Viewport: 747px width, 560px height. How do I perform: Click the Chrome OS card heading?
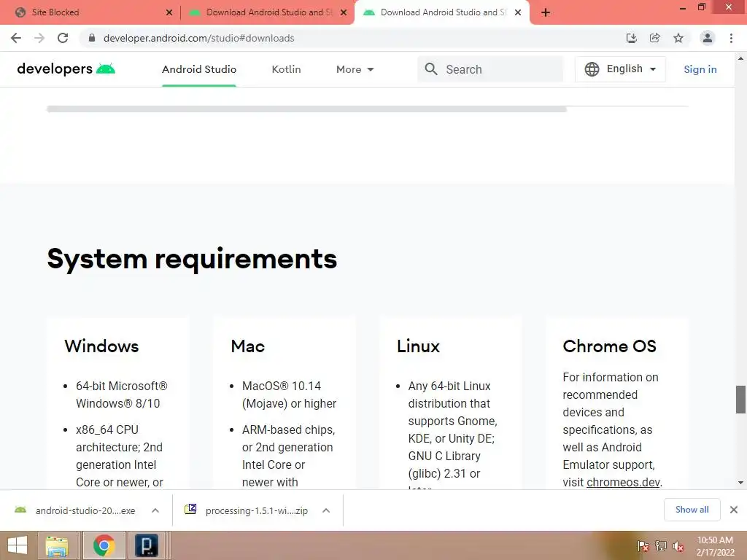point(609,346)
